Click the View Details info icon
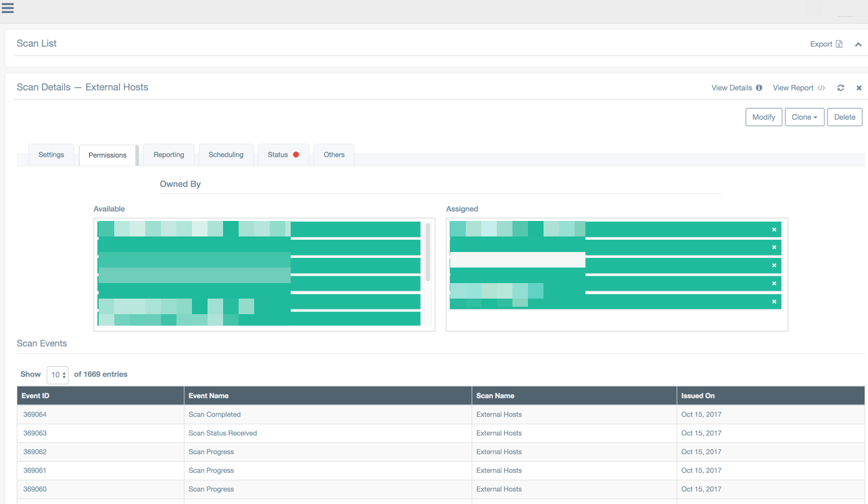This screenshot has height=504, width=868. click(759, 88)
